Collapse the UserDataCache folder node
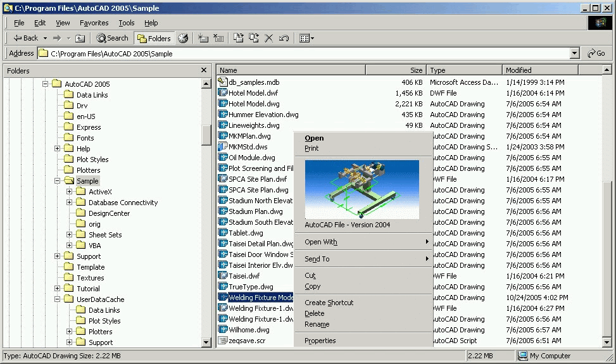This screenshot has width=616, height=364. click(x=58, y=299)
